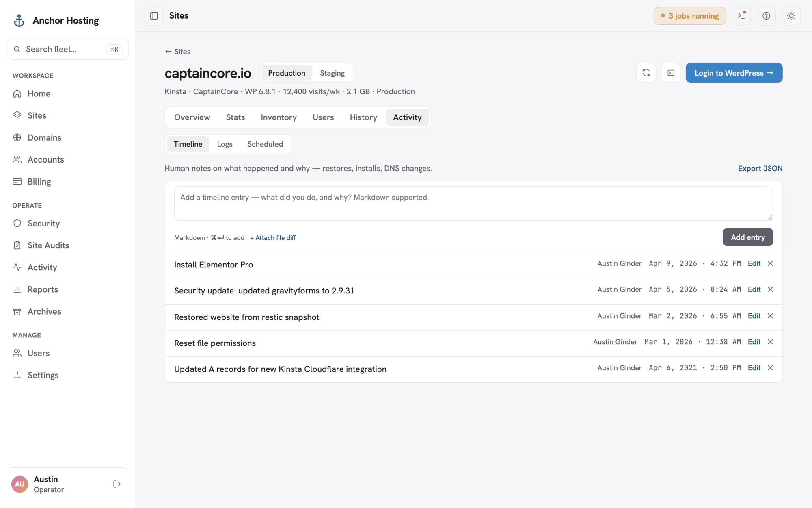Open Settings in the sidebar
The image size is (812, 508).
coord(67,375)
